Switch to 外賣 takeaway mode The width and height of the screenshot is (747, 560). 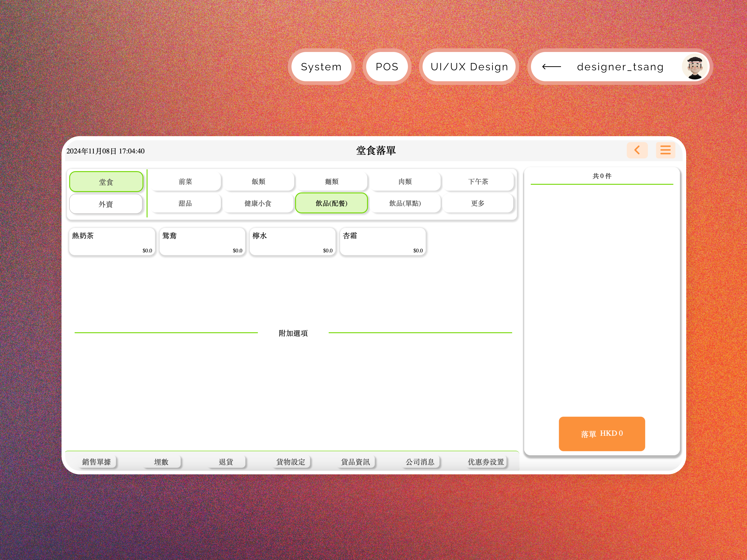[106, 204]
